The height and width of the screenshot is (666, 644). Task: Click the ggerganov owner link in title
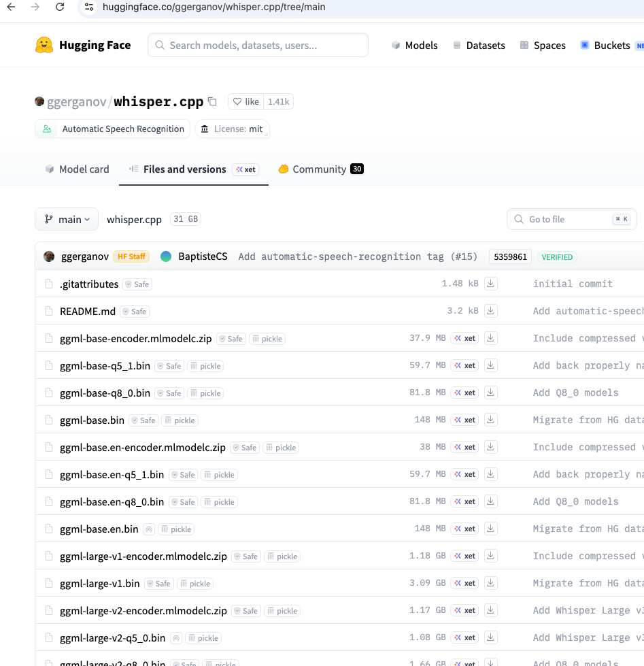[x=76, y=102]
